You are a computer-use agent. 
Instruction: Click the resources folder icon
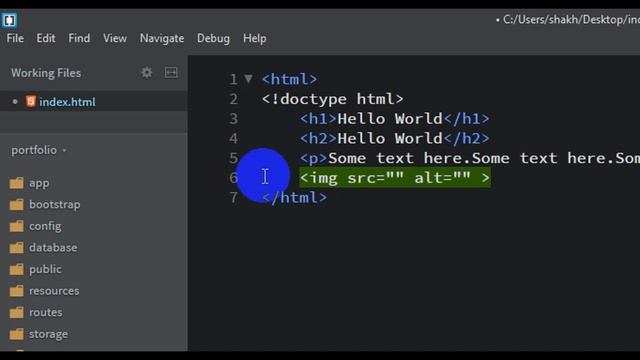coord(16,291)
